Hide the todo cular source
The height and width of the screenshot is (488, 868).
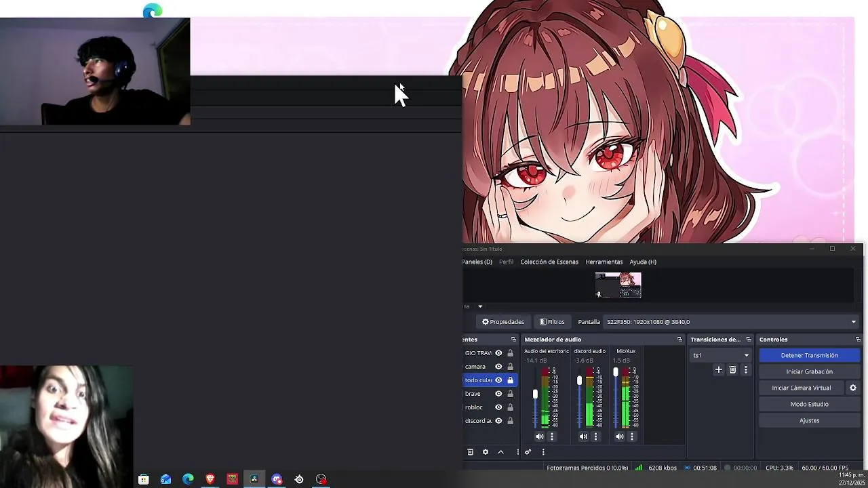(498, 380)
